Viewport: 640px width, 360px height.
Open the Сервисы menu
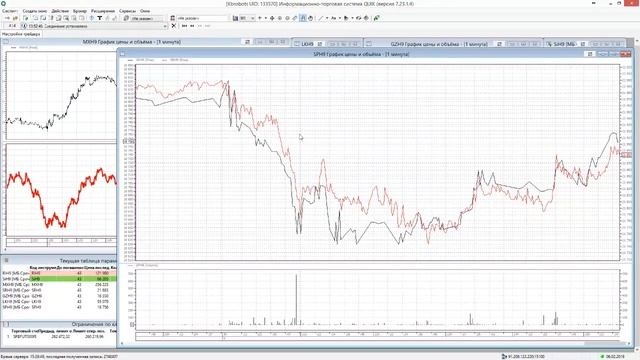(127, 11)
